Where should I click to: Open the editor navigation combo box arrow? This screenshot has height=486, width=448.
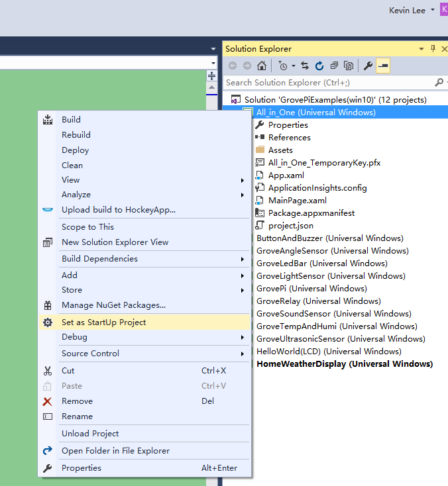(x=213, y=63)
